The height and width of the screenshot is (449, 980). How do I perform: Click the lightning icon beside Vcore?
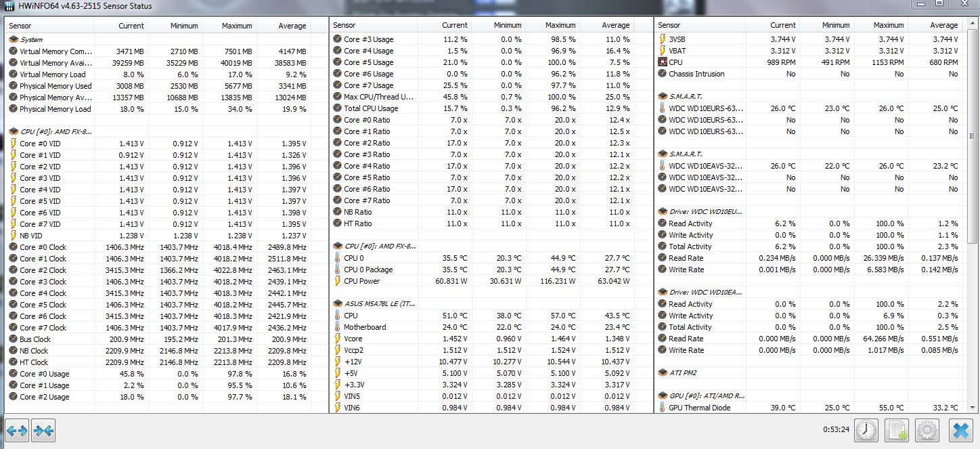(338, 339)
